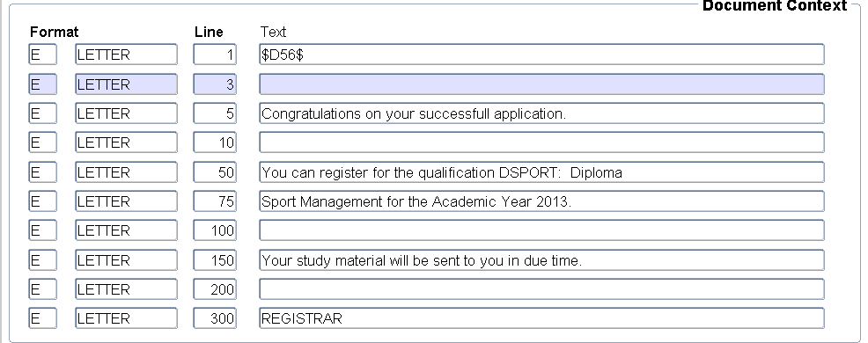Viewport: 868px width, 343px height.
Task: Select the E format code on line 5
Action: (x=42, y=113)
